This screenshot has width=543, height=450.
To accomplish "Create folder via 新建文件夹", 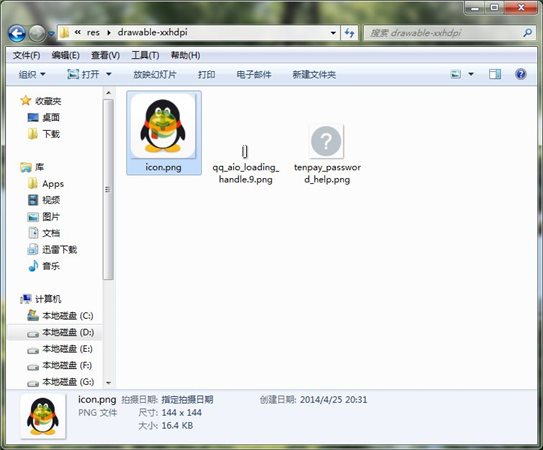I will point(314,74).
